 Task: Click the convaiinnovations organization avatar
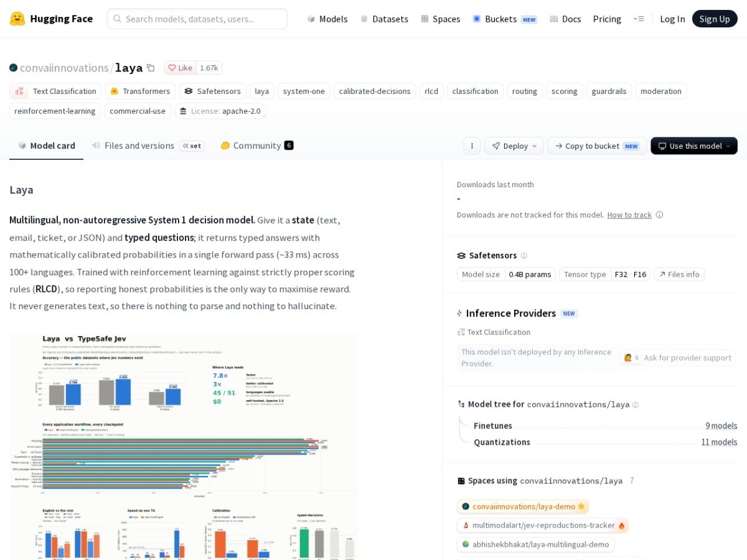click(x=14, y=68)
